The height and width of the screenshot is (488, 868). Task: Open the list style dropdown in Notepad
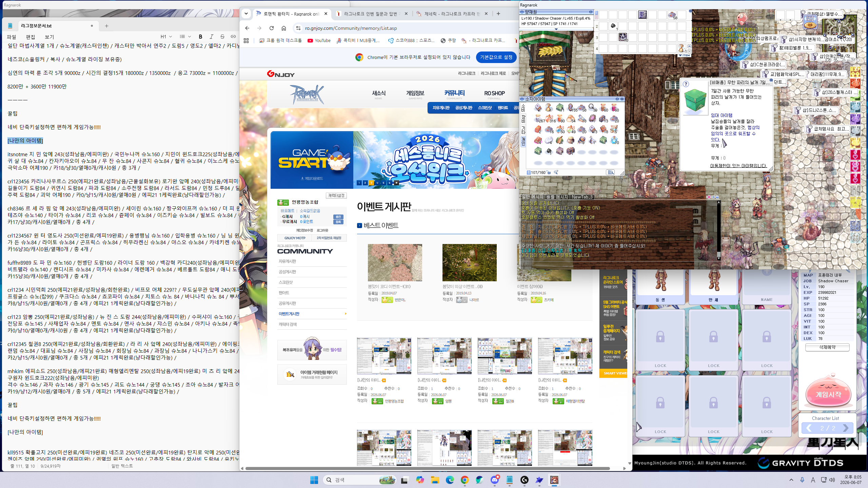point(185,37)
